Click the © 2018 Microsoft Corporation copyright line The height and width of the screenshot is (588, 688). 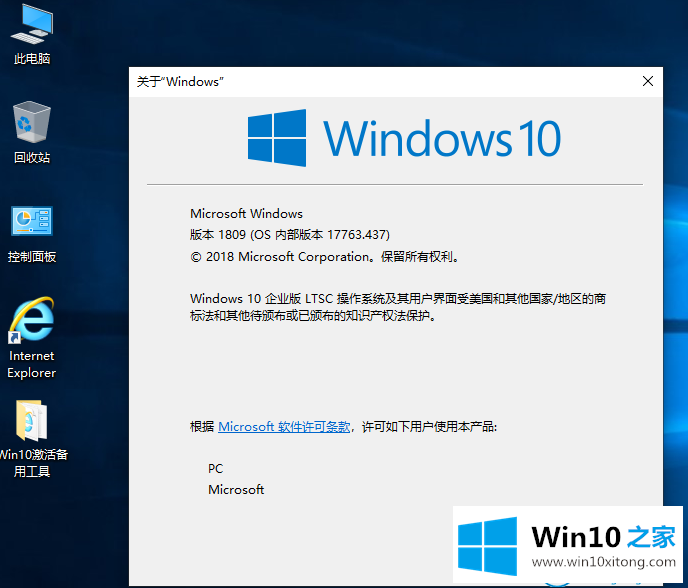(x=325, y=257)
